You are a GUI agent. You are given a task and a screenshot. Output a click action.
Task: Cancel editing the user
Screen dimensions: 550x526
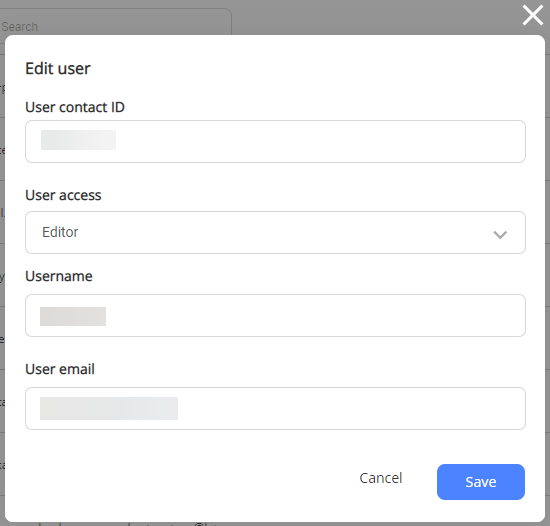tap(381, 478)
